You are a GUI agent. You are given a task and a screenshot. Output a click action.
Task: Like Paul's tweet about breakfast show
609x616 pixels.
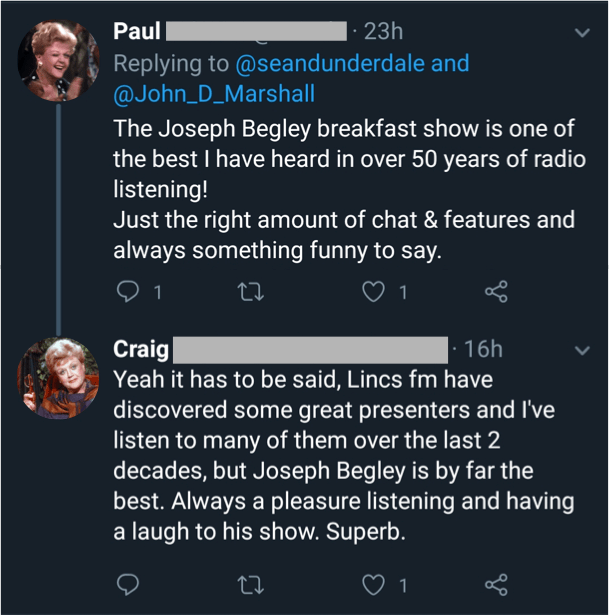click(x=375, y=293)
